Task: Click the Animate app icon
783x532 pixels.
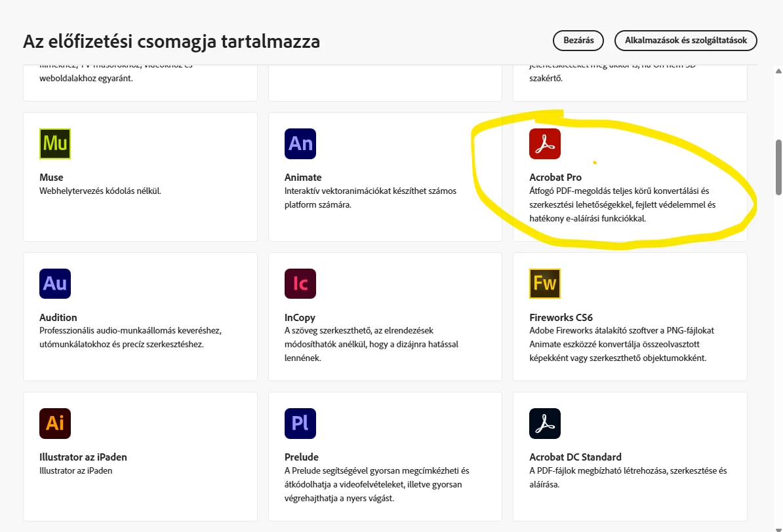Action: coord(300,143)
